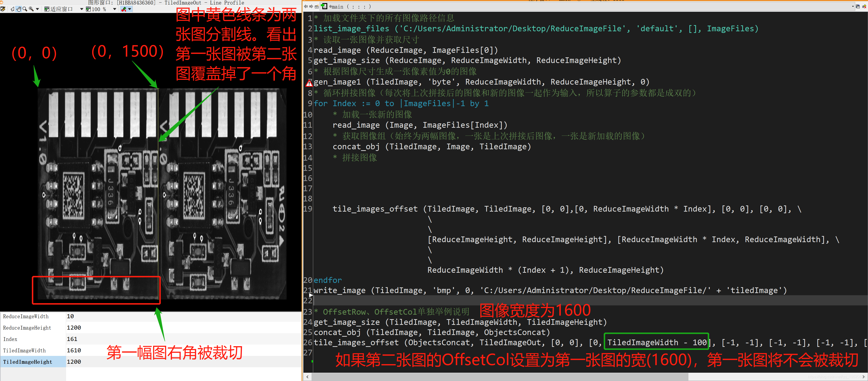Click the write_image line 21 code
This screenshot has width=868, height=381.
click(x=550, y=290)
